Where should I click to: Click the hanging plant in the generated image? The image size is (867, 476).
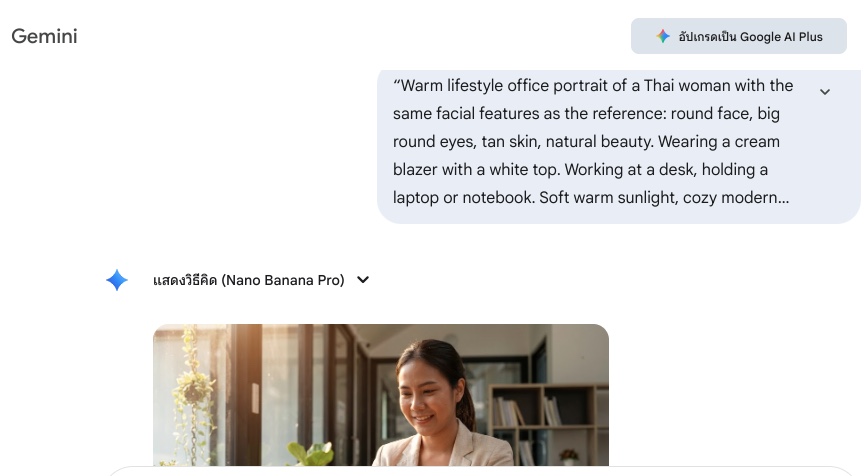pos(193,387)
